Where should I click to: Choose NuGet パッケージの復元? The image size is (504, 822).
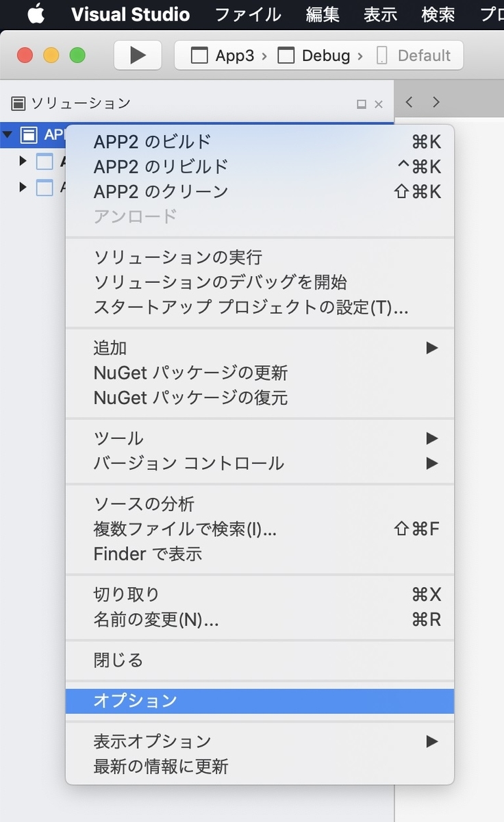pyautogui.click(x=260, y=397)
